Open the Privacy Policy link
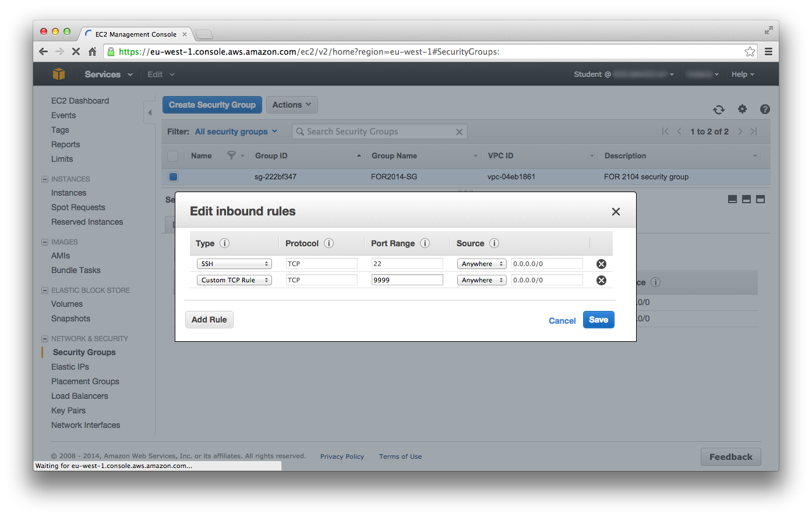This screenshot has width=812, height=517. click(x=342, y=456)
